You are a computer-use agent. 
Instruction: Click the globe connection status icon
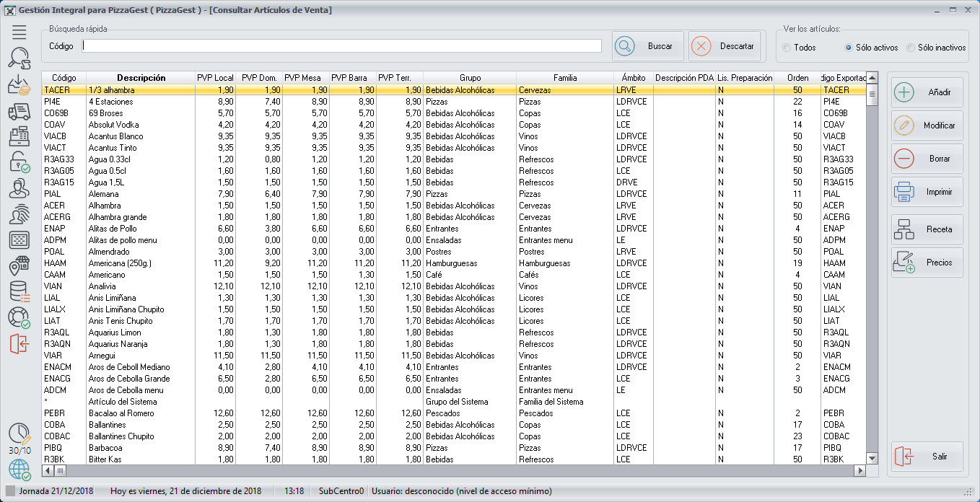click(19, 470)
